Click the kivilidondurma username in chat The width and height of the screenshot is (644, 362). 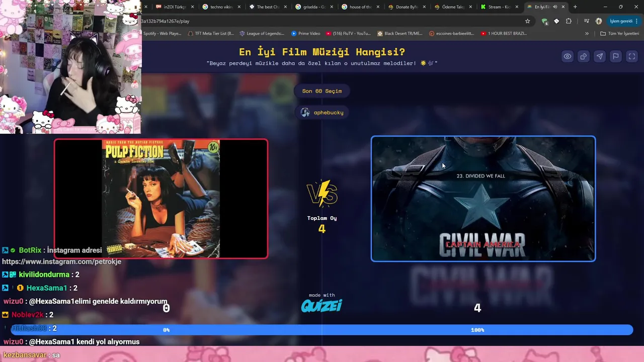[44, 275]
